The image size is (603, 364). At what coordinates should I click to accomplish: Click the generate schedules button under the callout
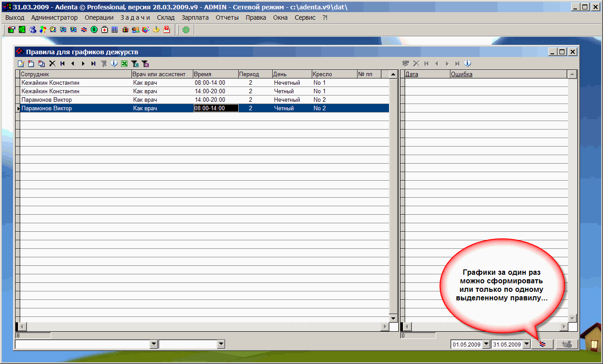click(543, 344)
